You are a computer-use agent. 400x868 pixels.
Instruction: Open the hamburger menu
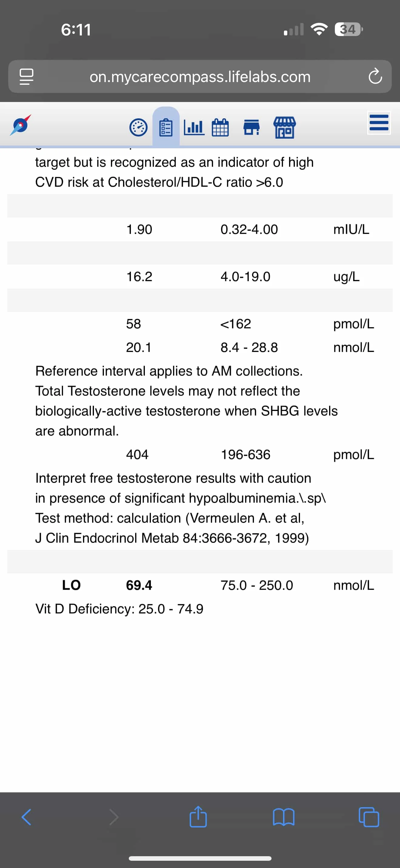coord(379,123)
